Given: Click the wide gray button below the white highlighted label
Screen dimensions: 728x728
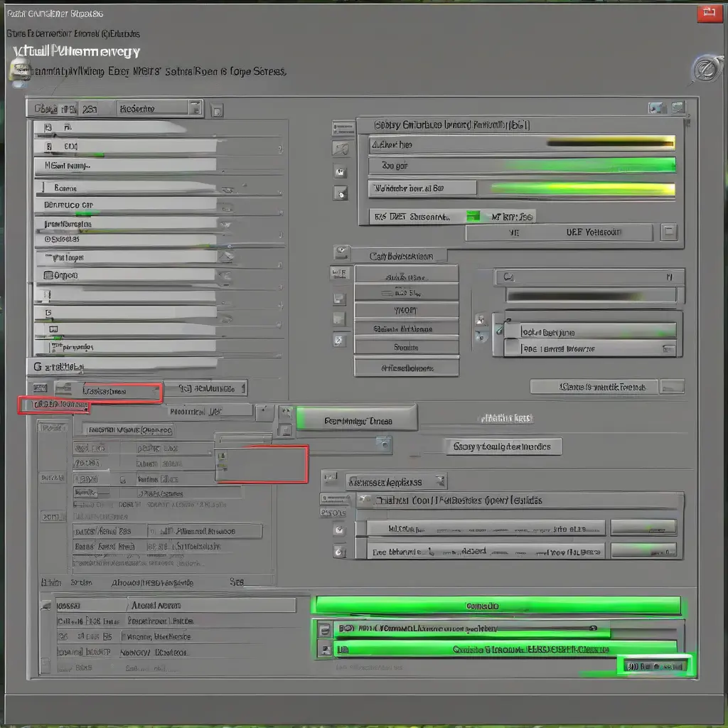Looking at the screenshot, I should 504,446.
